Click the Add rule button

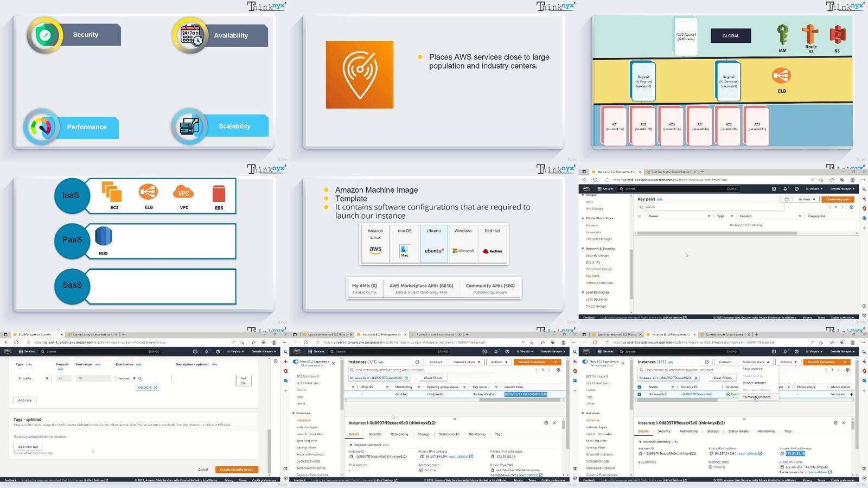[x=24, y=401]
